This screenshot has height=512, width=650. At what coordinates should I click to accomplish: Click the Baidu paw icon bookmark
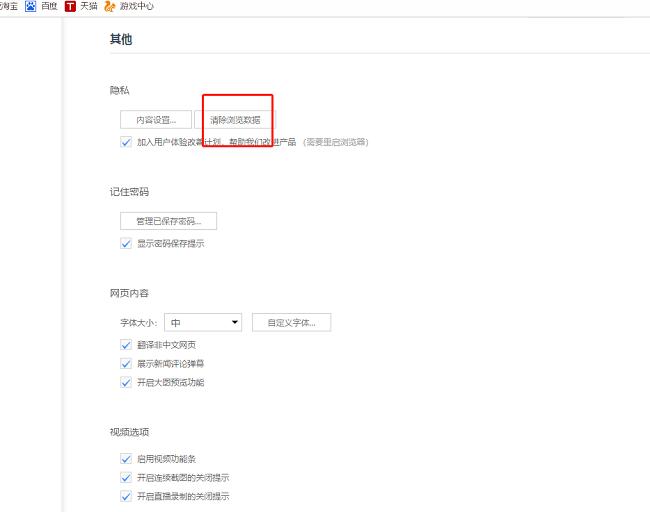30,6
